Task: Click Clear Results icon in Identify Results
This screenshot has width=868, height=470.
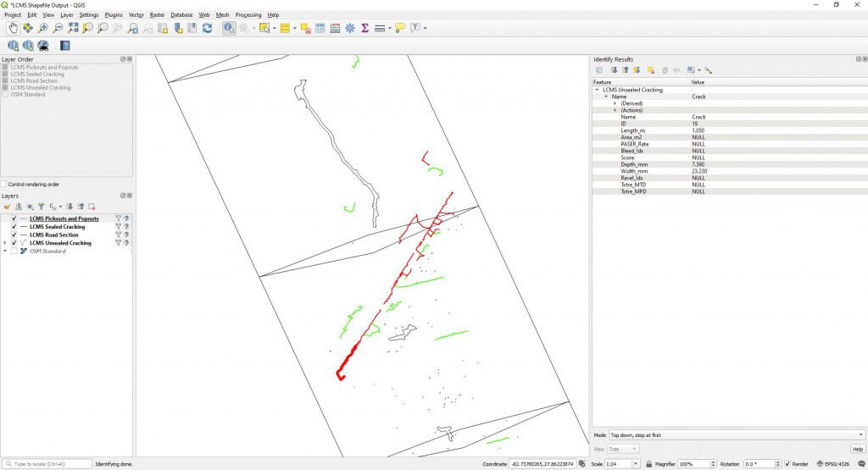Action: click(651, 70)
